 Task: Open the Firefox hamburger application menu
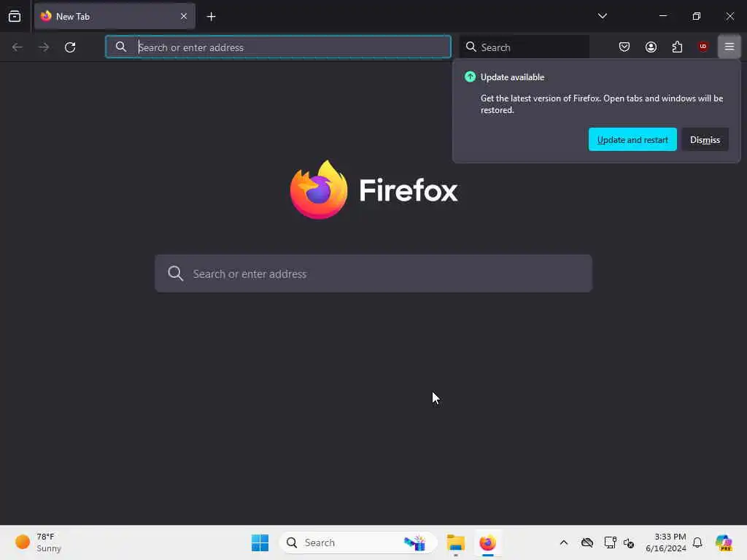tap(729, 47)
